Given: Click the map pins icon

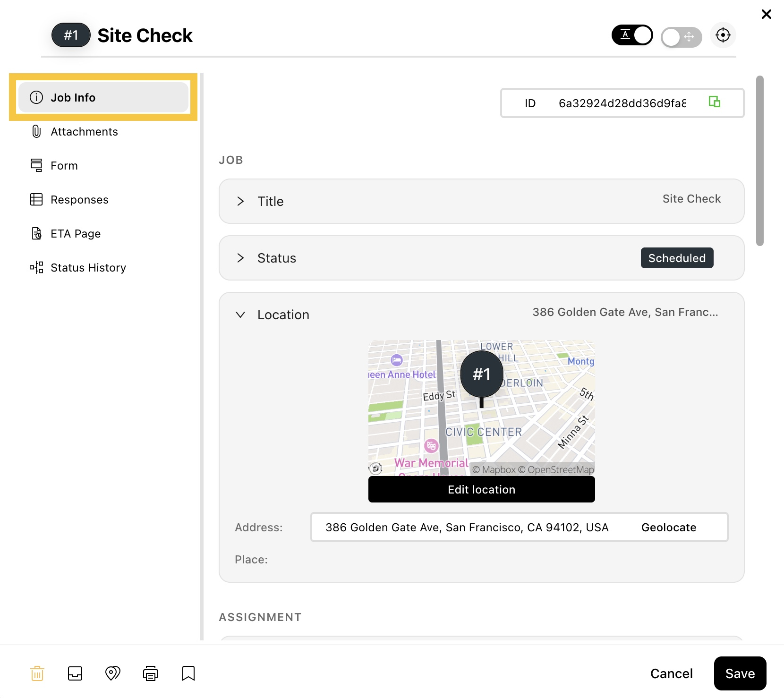Looking at the screenshot, I should 113,673.
